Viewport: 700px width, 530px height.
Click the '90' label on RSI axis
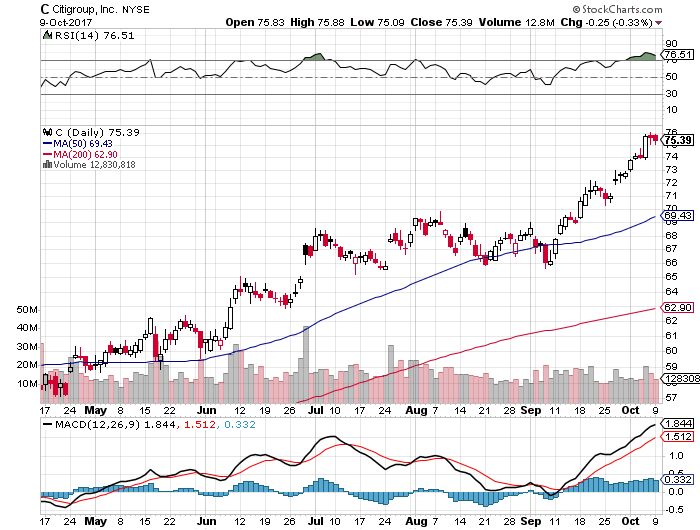(x=671, y=44)
